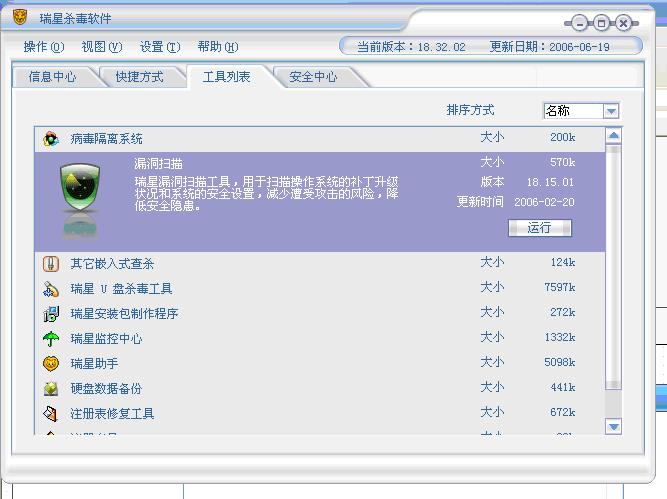Select 瑞星安装包制作程序 text
This screenshot has width=667, height=499.
pyautogui.click(x=124, y=314)
